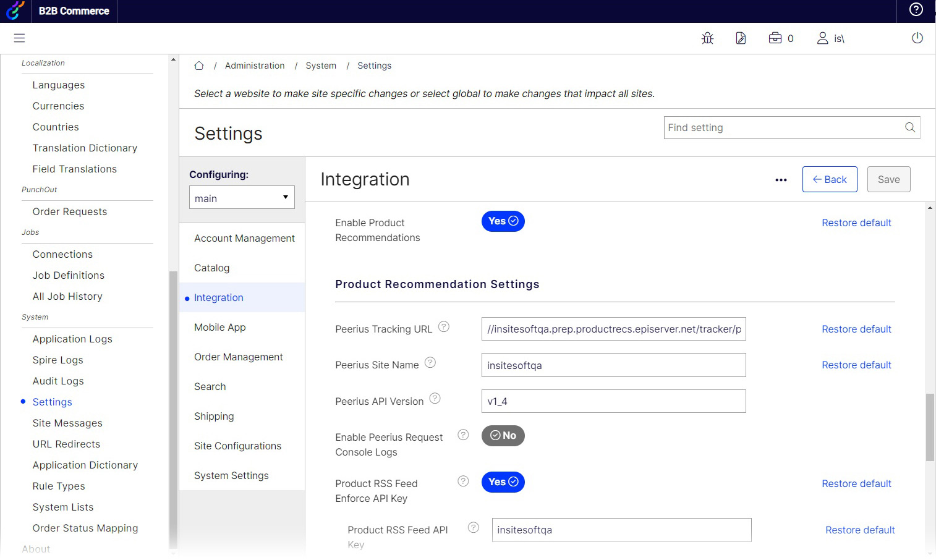Expand the Order Management settings section
Screen dimensions: 936x560
(x=238, y=357)
